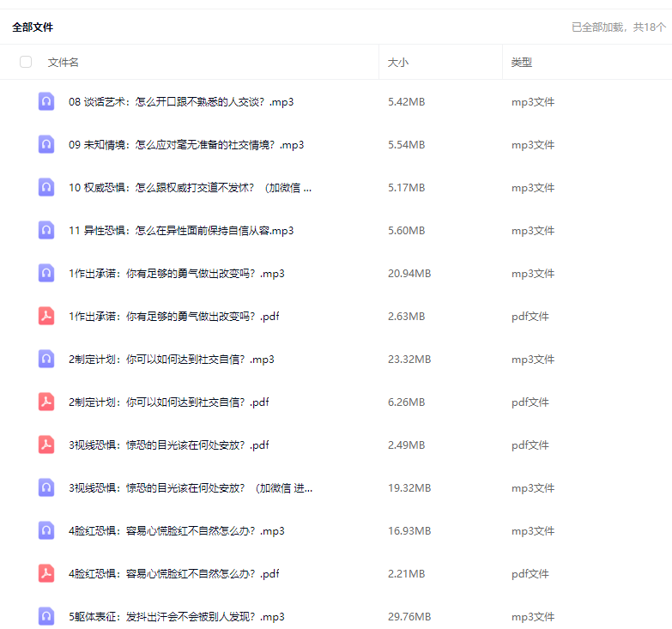Click the PDF icon for 3视线恐惧 pdf file
Viewport: 672px width, 629px height.
pos(46,445)
